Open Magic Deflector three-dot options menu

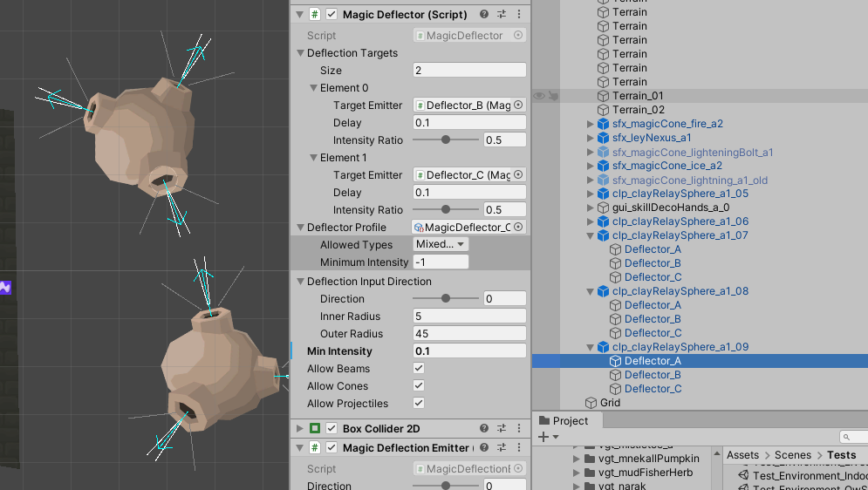(x=520, y=14)
